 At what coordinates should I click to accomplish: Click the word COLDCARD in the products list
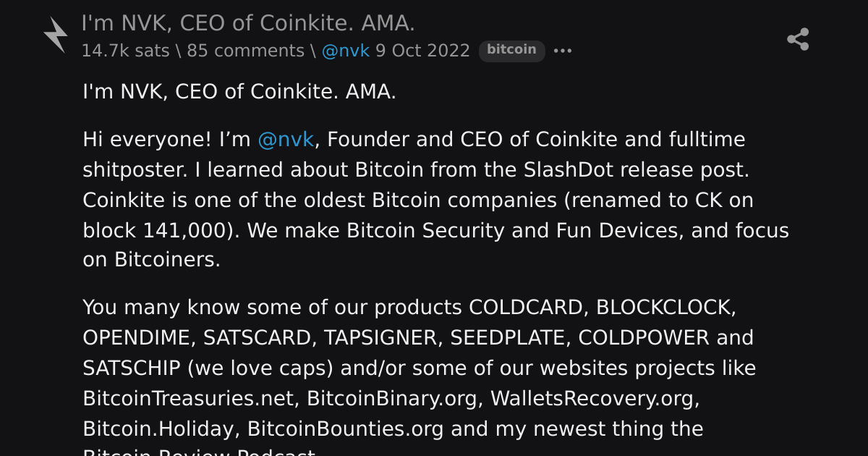tap(527, 308)
